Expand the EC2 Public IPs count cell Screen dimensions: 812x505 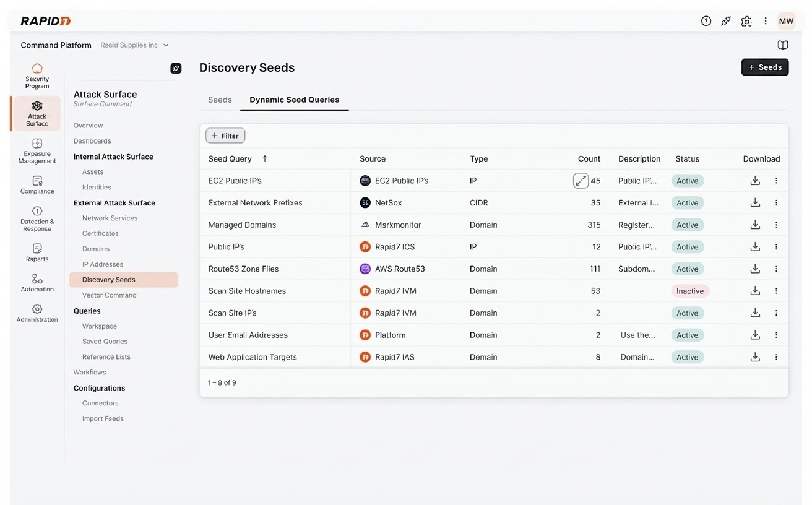(x=581, y=181)
